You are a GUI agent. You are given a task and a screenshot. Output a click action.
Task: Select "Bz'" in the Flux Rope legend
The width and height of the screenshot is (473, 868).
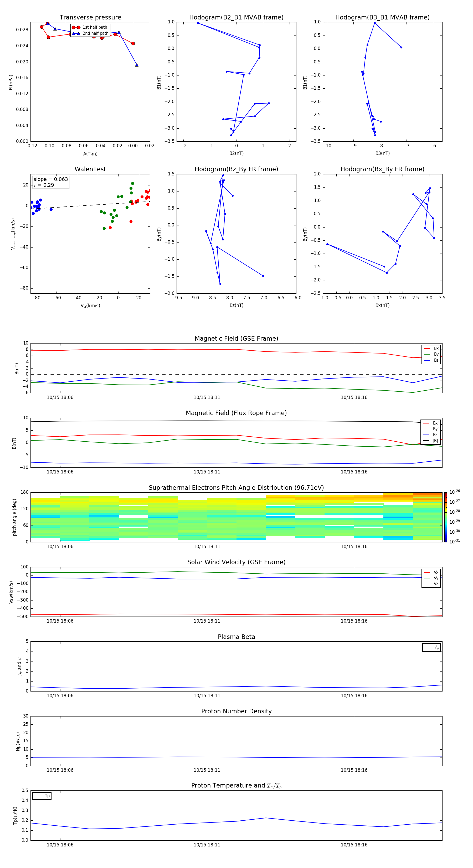pyautogui.click(x=431, y=435)
